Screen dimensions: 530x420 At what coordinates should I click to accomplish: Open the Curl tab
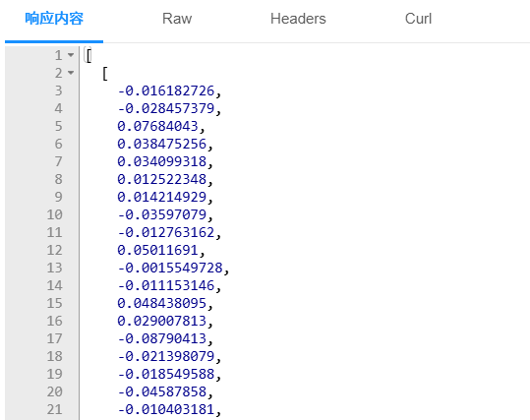[419, 19]
